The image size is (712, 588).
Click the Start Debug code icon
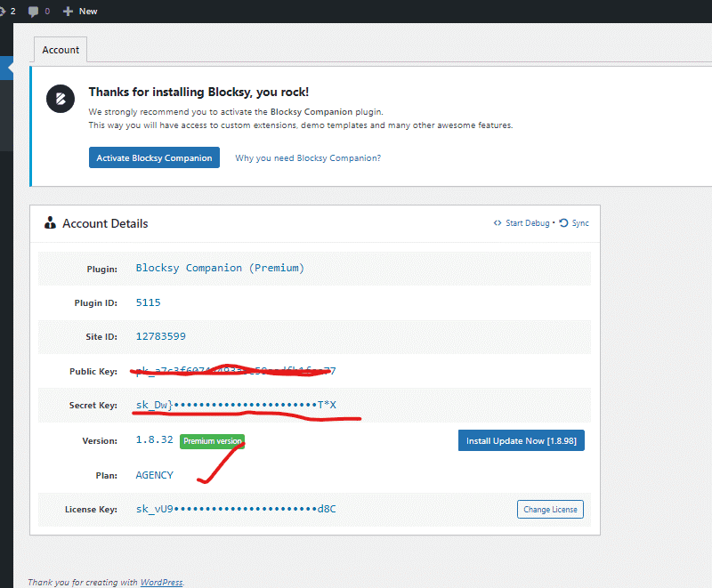pyautogui.click(x=498, y=222)
